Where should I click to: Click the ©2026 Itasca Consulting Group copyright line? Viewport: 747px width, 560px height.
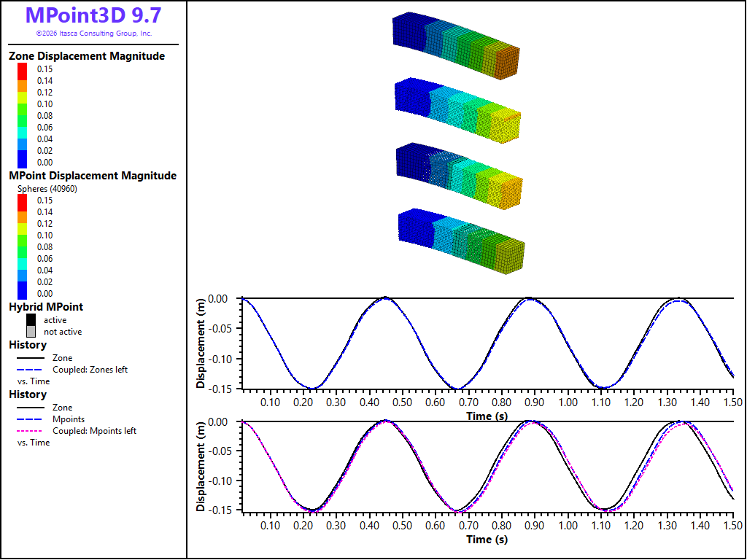pos(94,34)
